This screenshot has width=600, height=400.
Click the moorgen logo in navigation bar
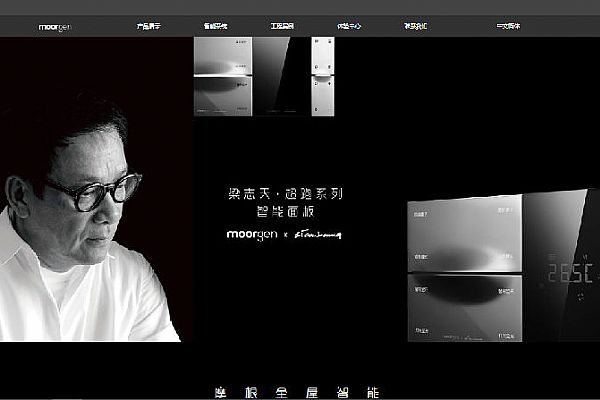(55, 27)
